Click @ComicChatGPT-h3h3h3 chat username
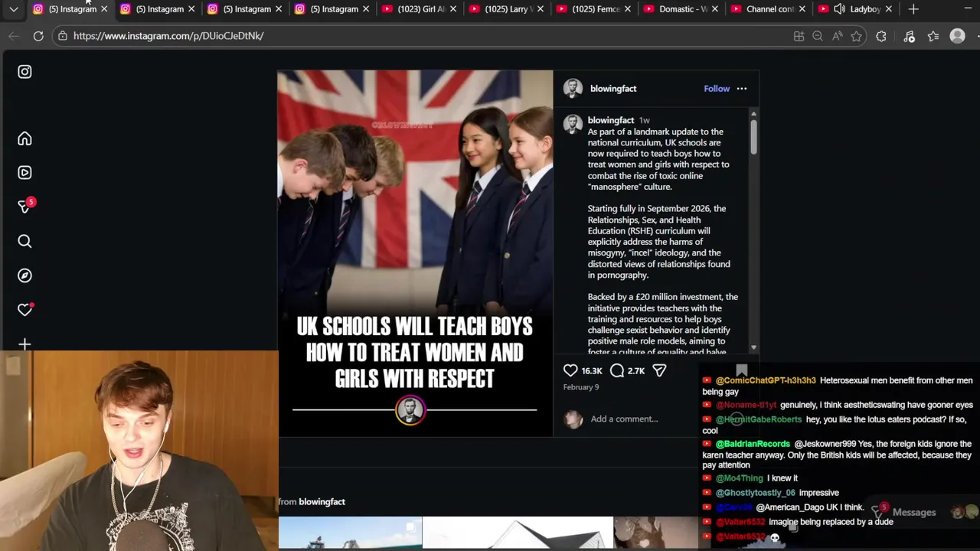Screen dimensions: 980x551 766,380
